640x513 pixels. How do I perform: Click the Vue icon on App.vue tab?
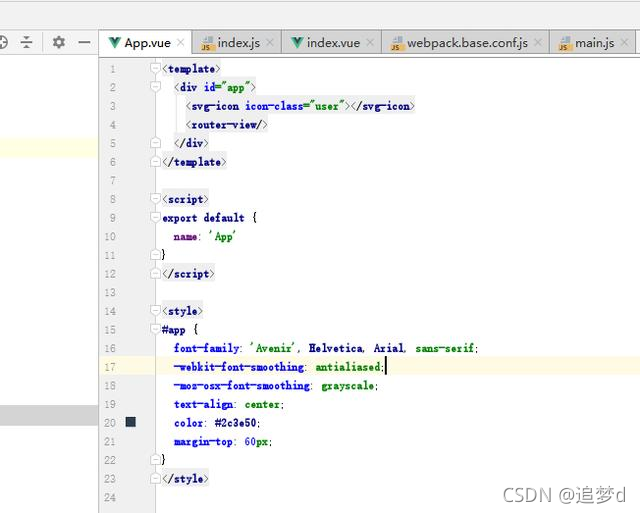(x=115, y=42)
